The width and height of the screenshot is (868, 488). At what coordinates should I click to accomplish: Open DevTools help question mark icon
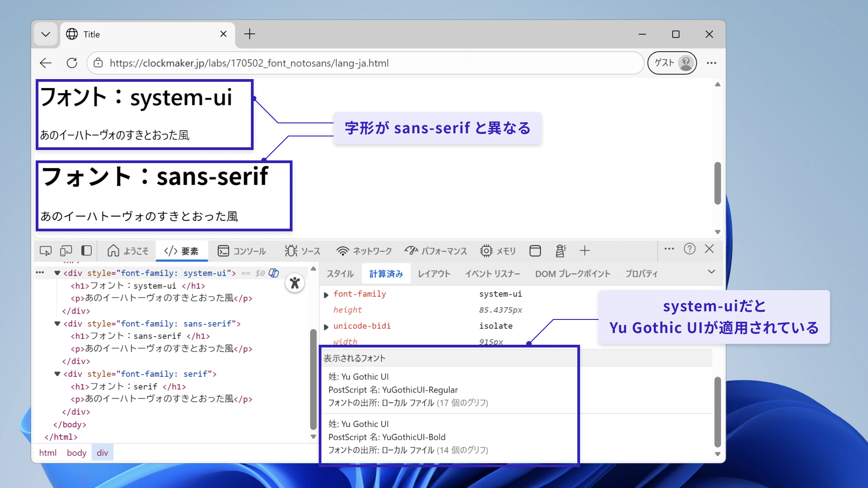pyautogui.click(x=689, y=249)
